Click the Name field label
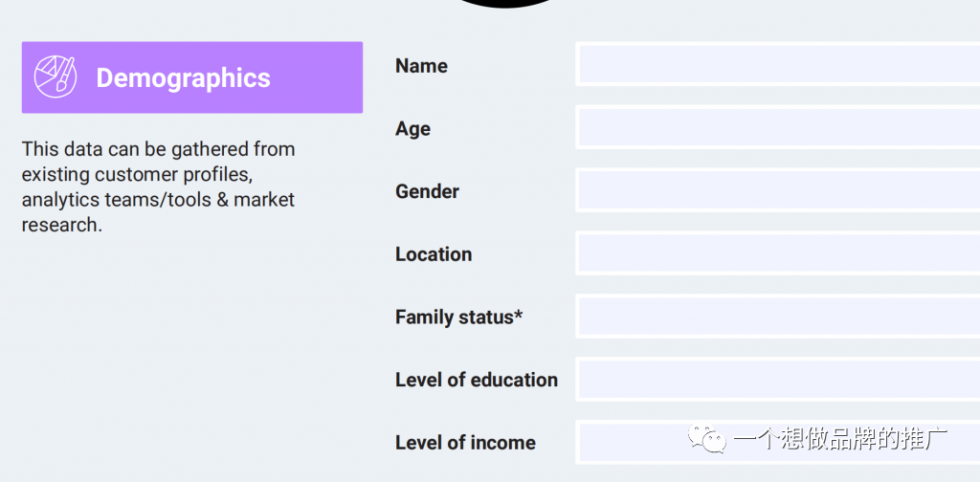The height and width of the screenshot is (482, 980). point(421,66)
